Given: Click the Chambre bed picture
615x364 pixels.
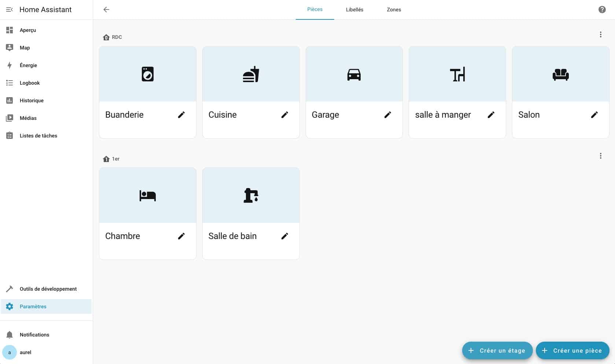Looking at the screenshot, I should coord(148,195).
